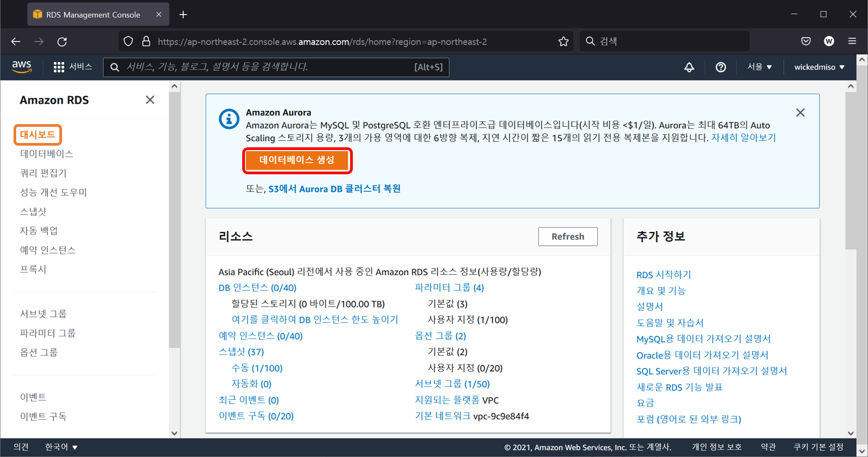Click the 데이터베이스 생성 button
This screenshot has width=868, height=457.
click(x=297, y=160)
